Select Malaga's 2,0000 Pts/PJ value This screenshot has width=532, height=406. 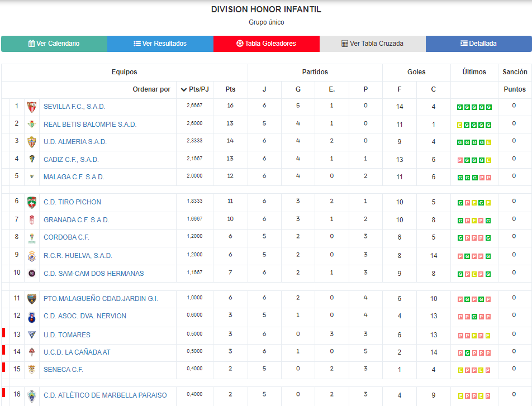click(x=194, y=176)
